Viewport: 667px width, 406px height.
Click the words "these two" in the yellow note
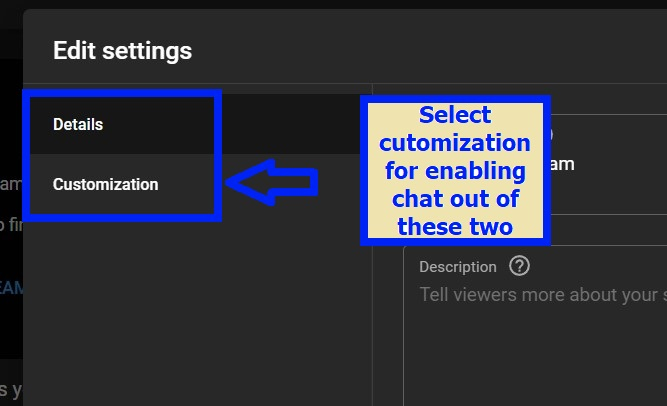[x=455, y=226]
